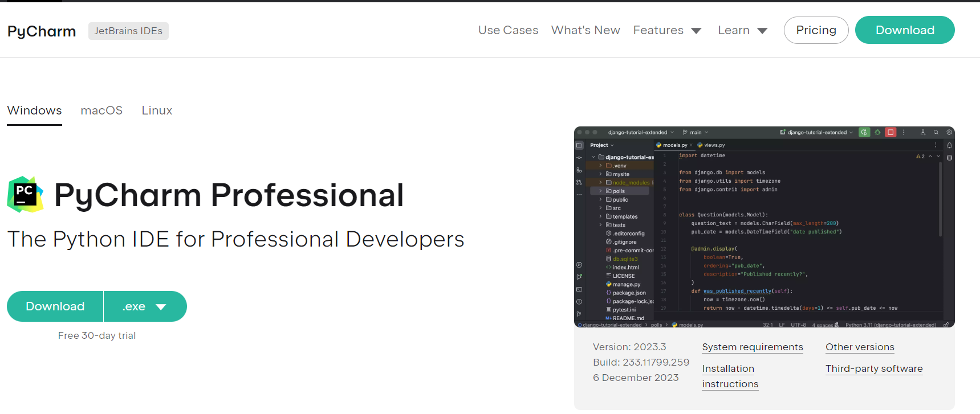Select db.sqlite3 in the project tree
Viewport: 980px width, 414px height.
pyautogui.click(x=621, y=259)
